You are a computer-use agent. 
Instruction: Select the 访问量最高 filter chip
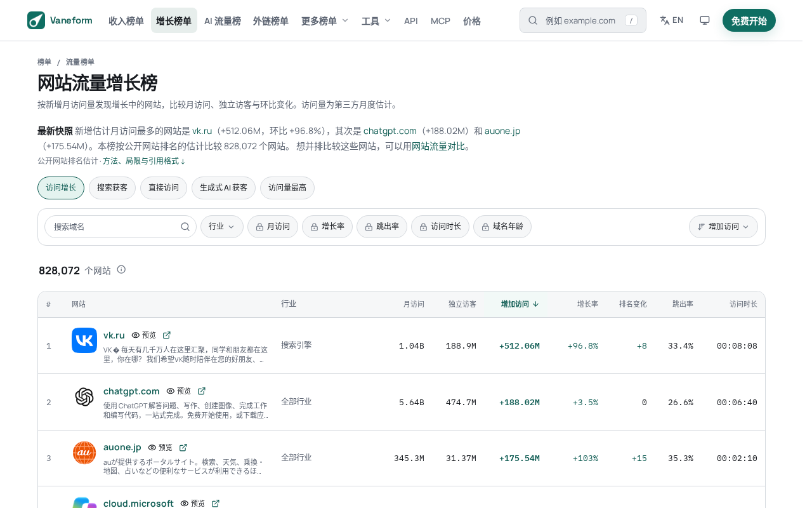(x=287, y=188)
